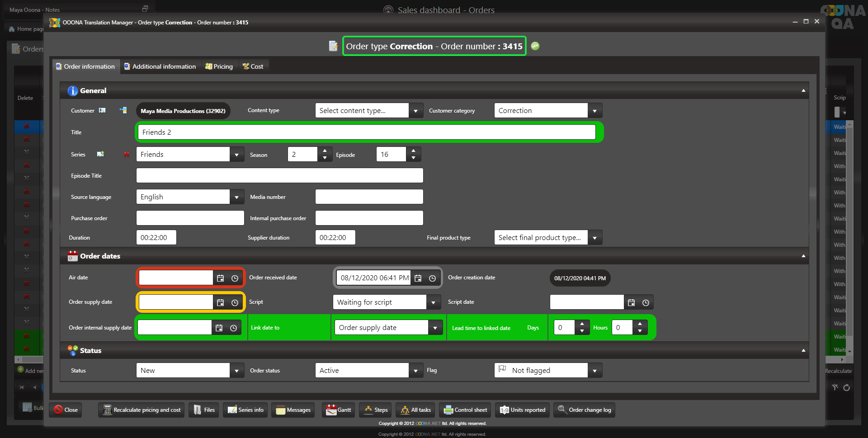Click the red X icon beside Series
The height and width of the screenshot is (438, 868).
pos(127,155)
